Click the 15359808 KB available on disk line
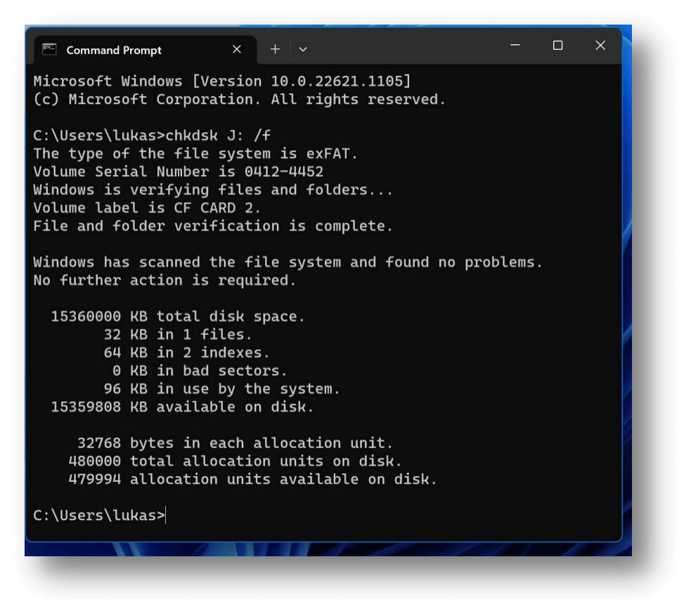This screenshot has width=691, height=616. click(x=182, y=407)
